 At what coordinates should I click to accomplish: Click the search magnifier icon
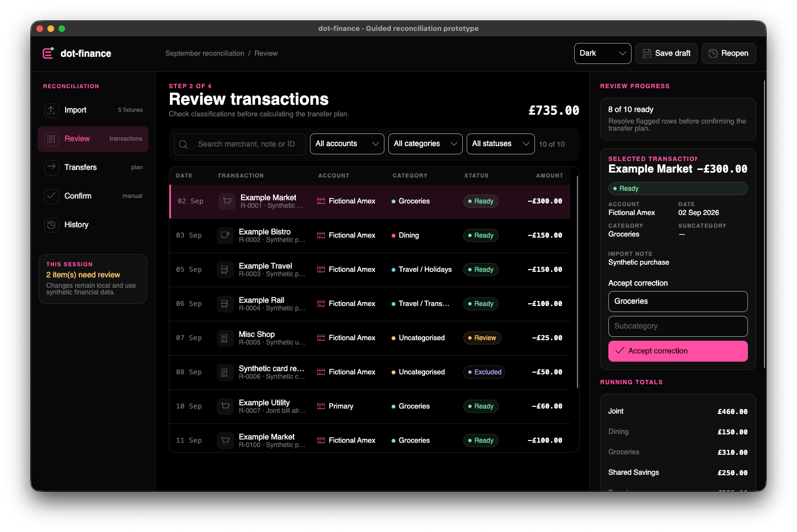coord(184,144)
